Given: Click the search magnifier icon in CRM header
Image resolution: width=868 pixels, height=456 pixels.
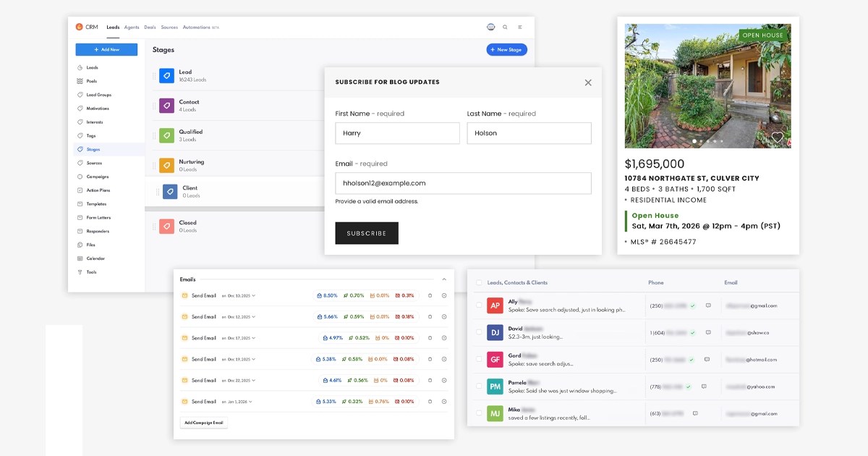Looking at the screenshot, I should (505, 27).
